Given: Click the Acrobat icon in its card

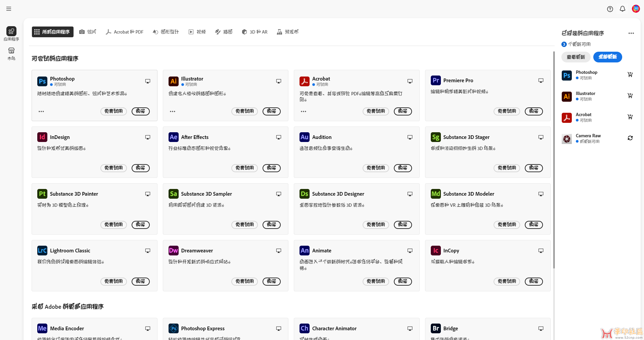Looking at the screenshot, I should (305, 81).
